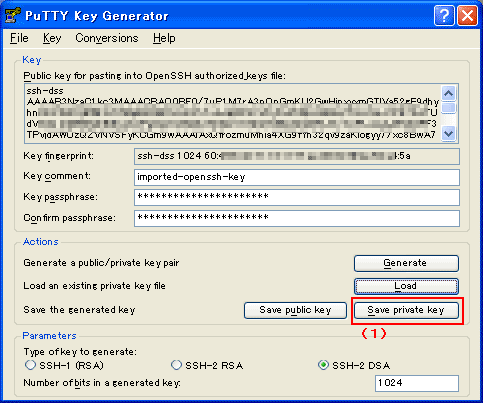The height and width of the screenshot is (403, 483).
Task: Click Save private key
Action: 406,310
